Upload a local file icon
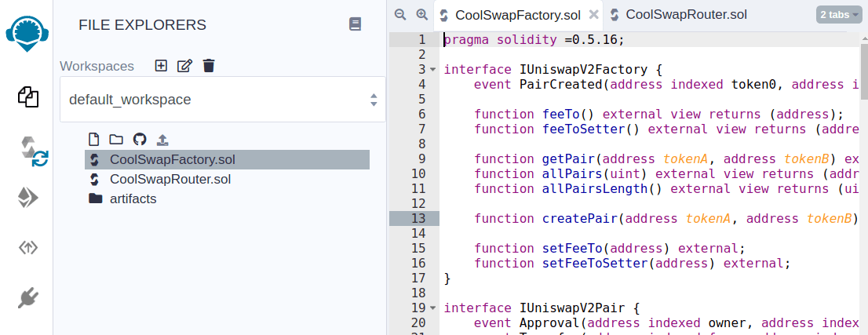This screenshot has height=335, width=868. pyautogui.click(x=162, y=140)
